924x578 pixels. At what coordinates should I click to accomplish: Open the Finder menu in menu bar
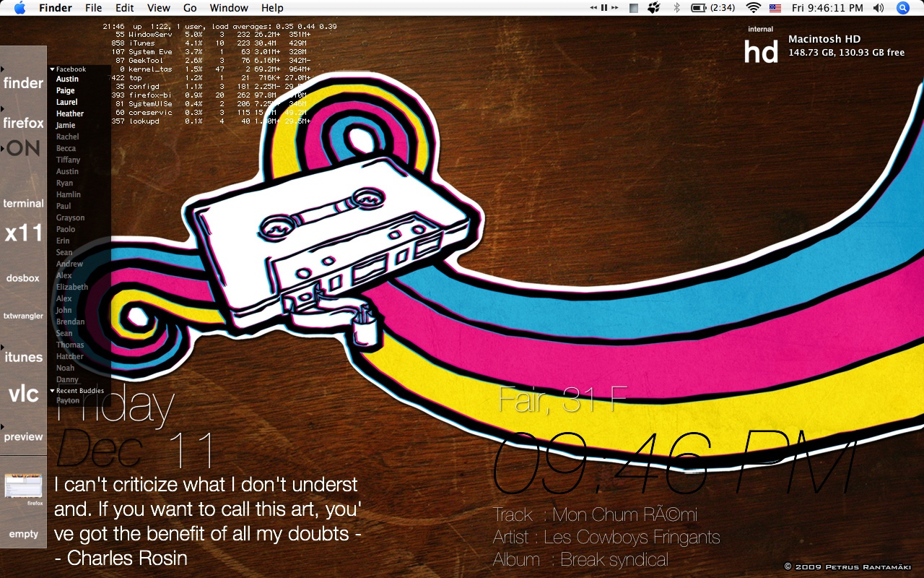click(56, 8)
